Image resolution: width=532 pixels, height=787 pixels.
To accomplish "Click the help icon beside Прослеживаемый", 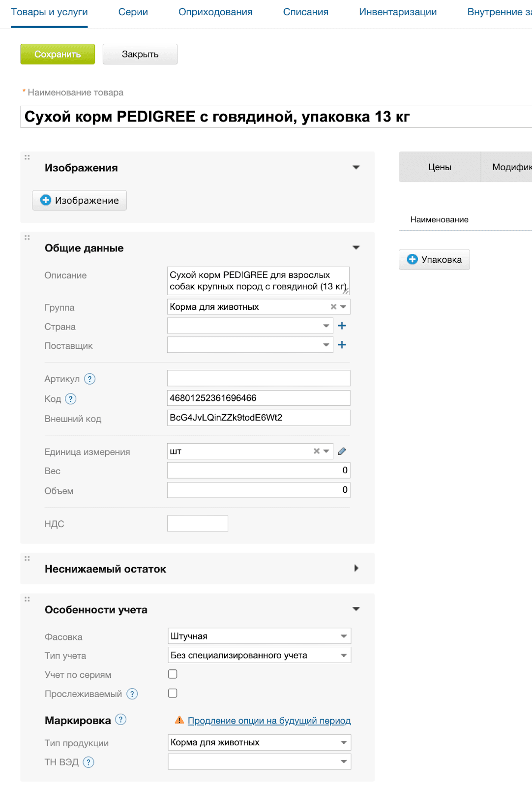I will (x=132, y=694).
